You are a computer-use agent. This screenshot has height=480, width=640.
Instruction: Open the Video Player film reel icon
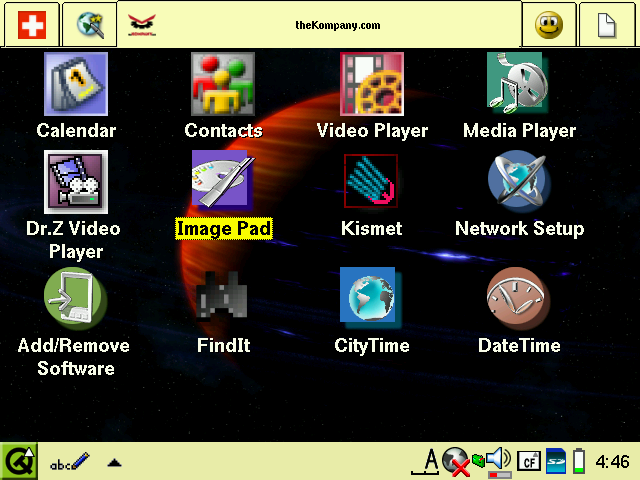coord(371,84)
